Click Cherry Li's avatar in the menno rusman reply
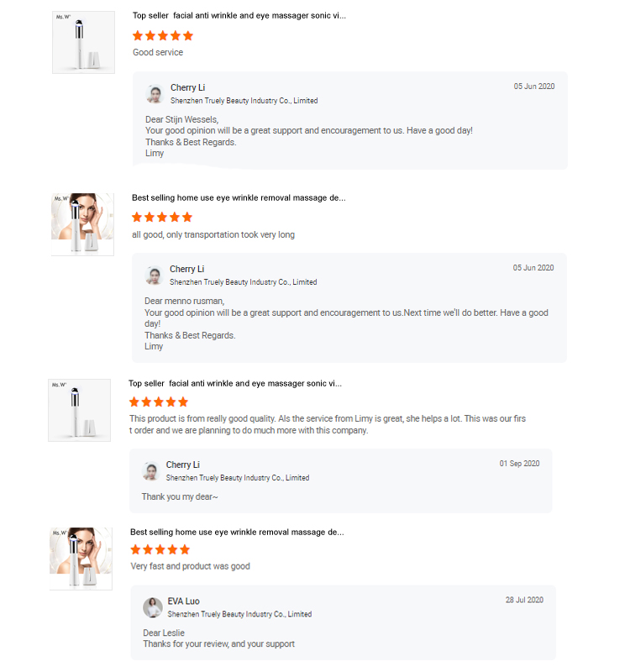Viewport: 630px width, 672px height. pyautogui.click(x=154, y=276)
